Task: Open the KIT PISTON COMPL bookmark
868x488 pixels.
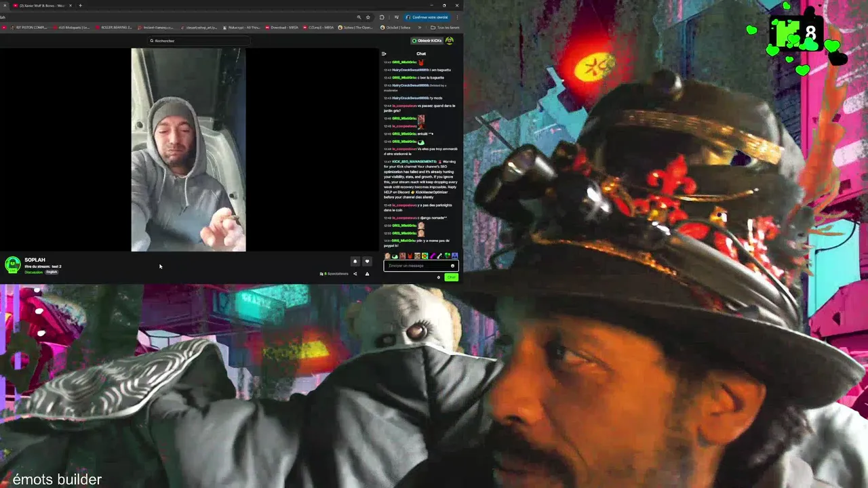Action: (x=28, y=27)
